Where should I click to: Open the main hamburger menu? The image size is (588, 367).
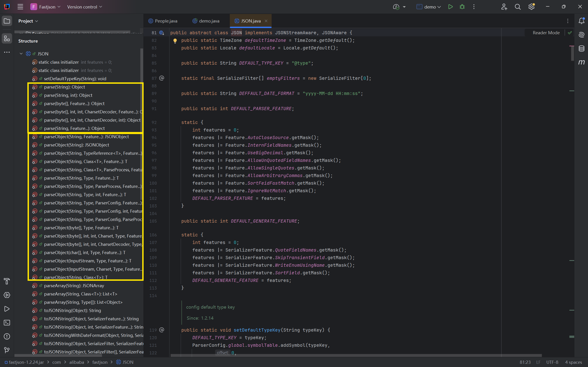click(20, 7)
